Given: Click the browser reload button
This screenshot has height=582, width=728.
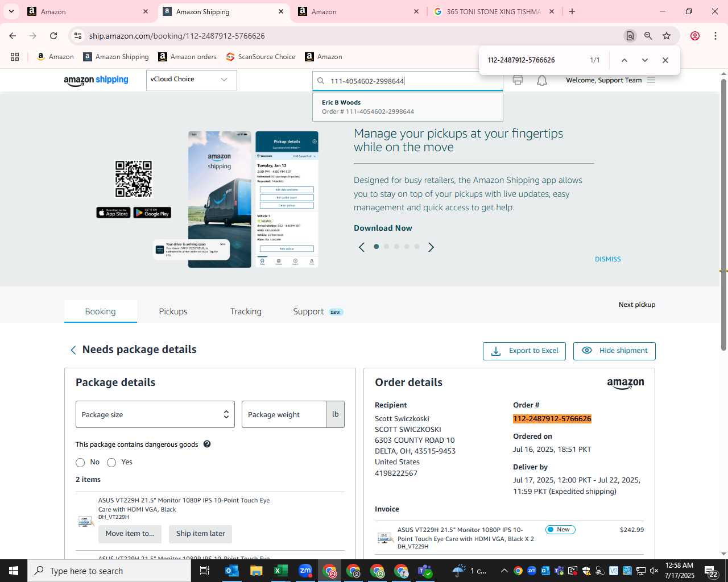Looking at the screenshot, I should click(53, 36).
